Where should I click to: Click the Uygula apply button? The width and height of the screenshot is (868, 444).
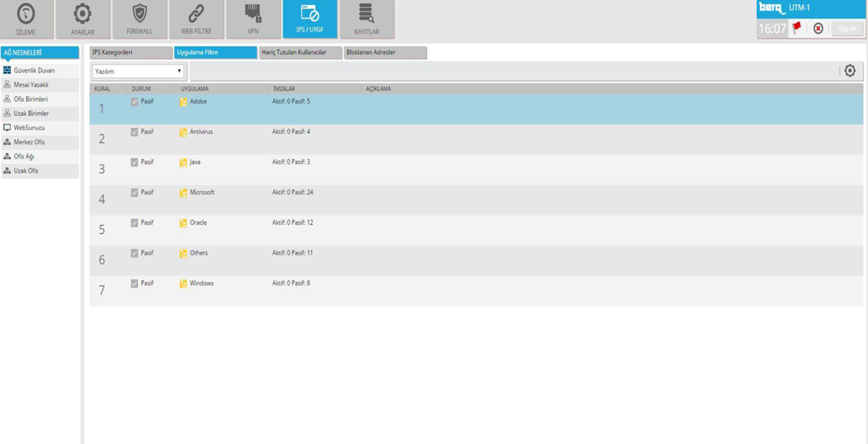point(847,28)
